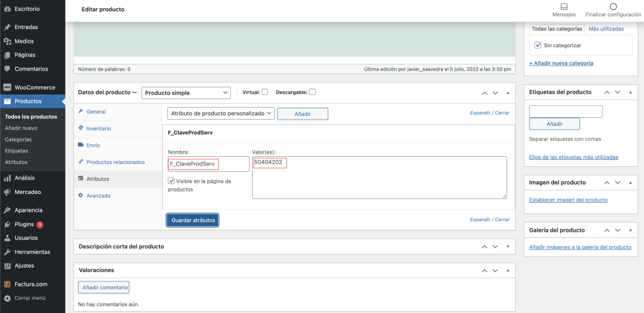Move Datos del producto panel down

coord(496,93)
